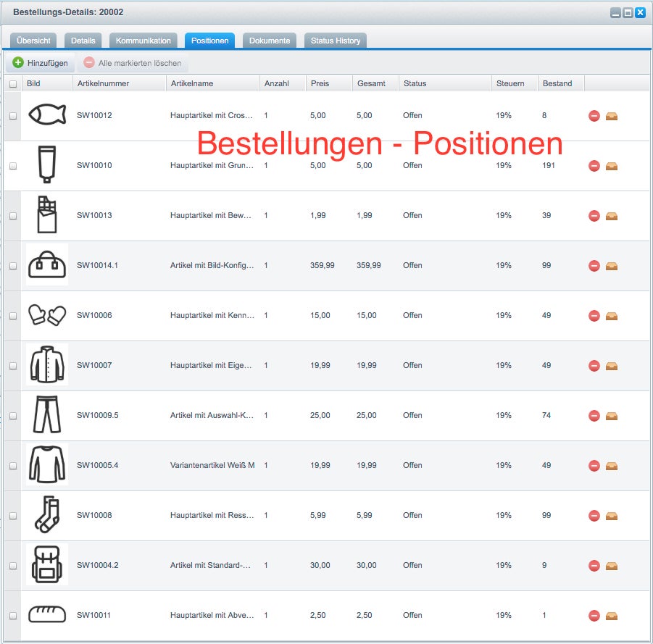Screen dimensions: 653x644
Task: Open article box icon for SW10011
Action: [612, 616]
